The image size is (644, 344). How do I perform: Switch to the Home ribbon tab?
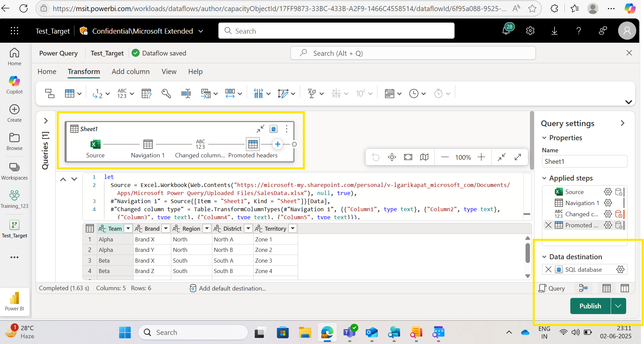(47, 72)
